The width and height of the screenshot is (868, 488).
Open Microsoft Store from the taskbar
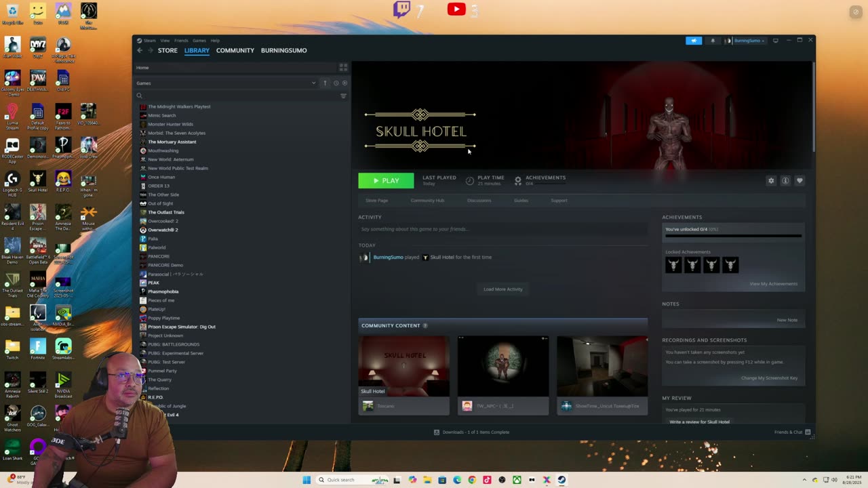[x=442, y=480]
